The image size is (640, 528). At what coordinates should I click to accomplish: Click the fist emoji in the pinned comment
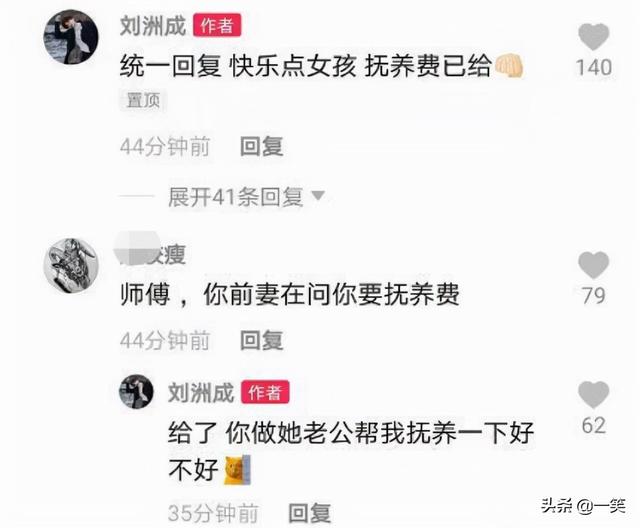click(509, 66)
